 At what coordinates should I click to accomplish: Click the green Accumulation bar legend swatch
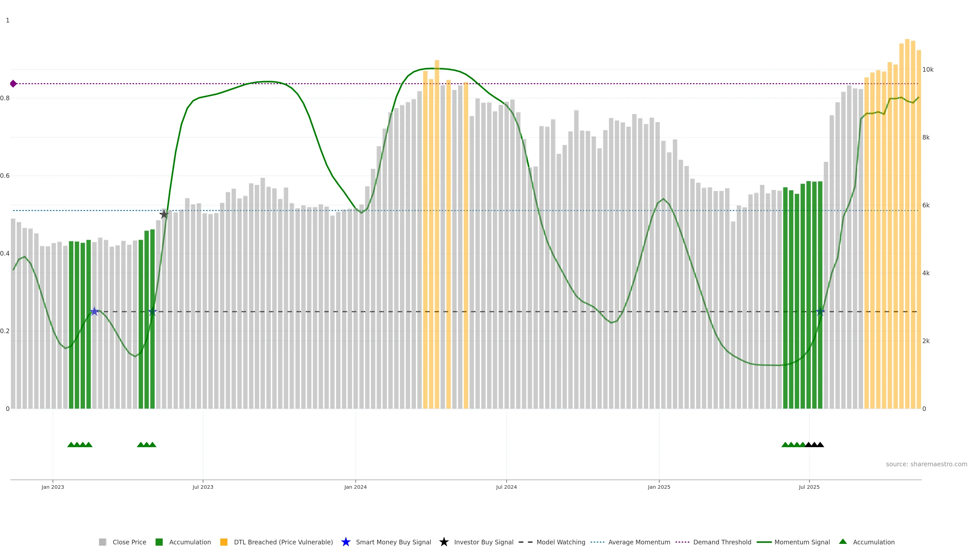(159, 542)
